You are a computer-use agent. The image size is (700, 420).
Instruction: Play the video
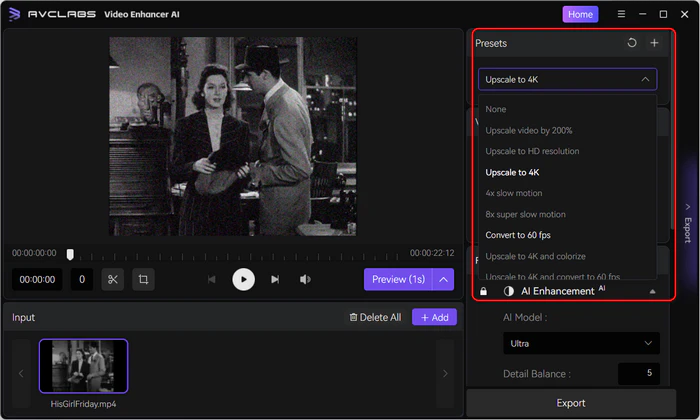(243, 279)
